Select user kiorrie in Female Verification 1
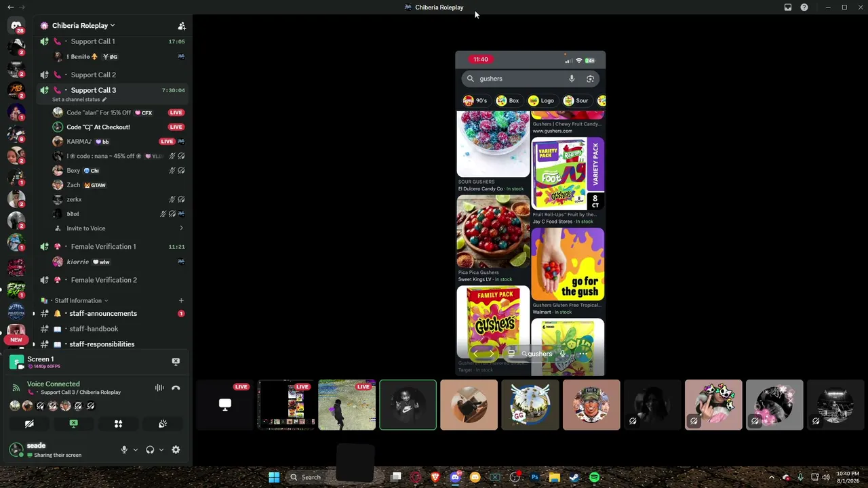The width and height of the screenshot is (868, 488). (119, 262)
